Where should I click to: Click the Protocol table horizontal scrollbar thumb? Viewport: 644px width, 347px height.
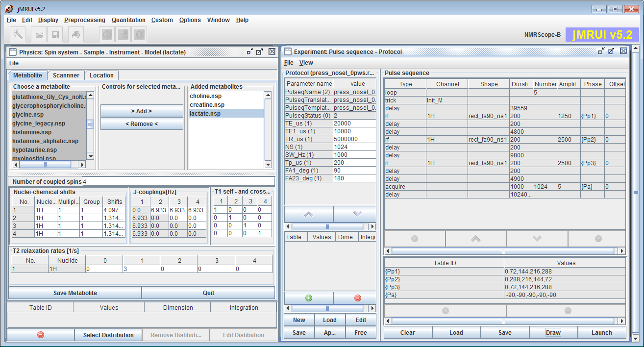point(327,226)
